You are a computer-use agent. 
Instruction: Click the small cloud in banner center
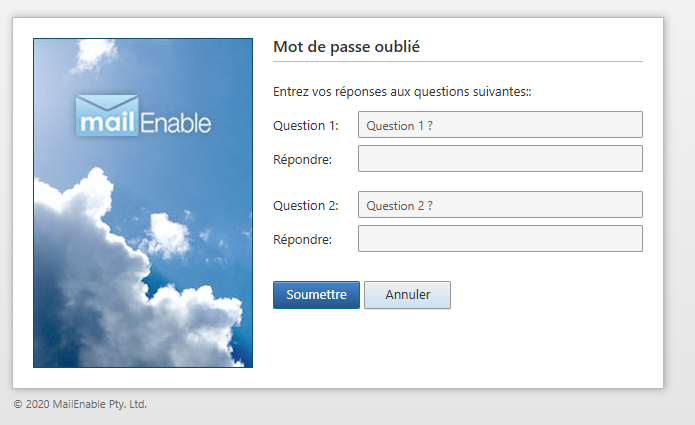click(167, 235)
